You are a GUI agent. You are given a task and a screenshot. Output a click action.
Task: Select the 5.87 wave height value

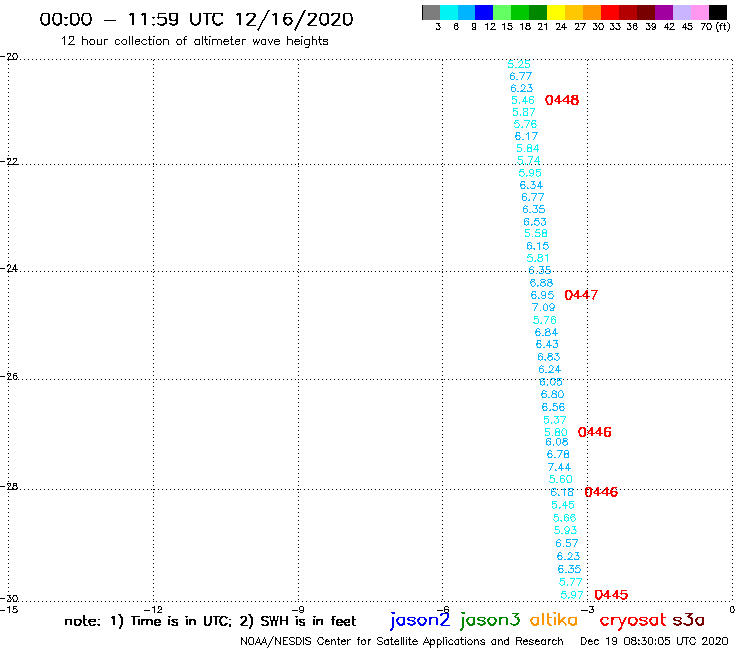(524, 112)
